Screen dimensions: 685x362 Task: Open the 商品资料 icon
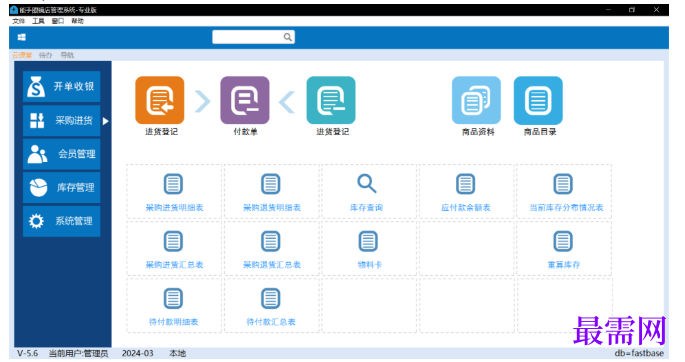tap(476, 100)
